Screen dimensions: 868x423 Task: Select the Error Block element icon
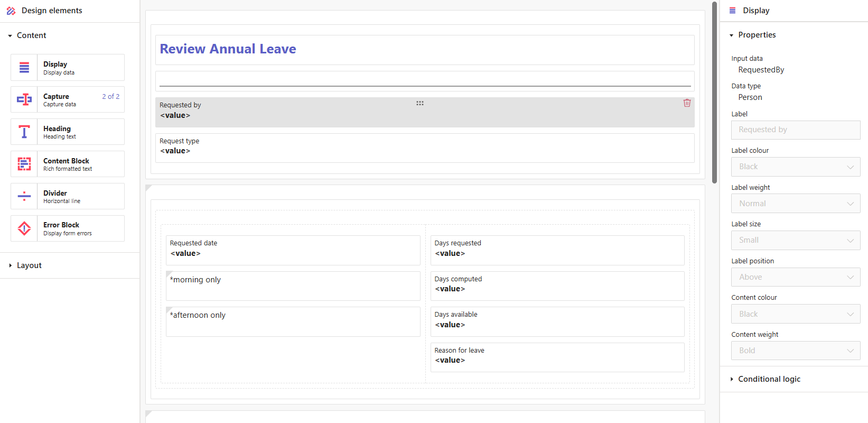24,229
